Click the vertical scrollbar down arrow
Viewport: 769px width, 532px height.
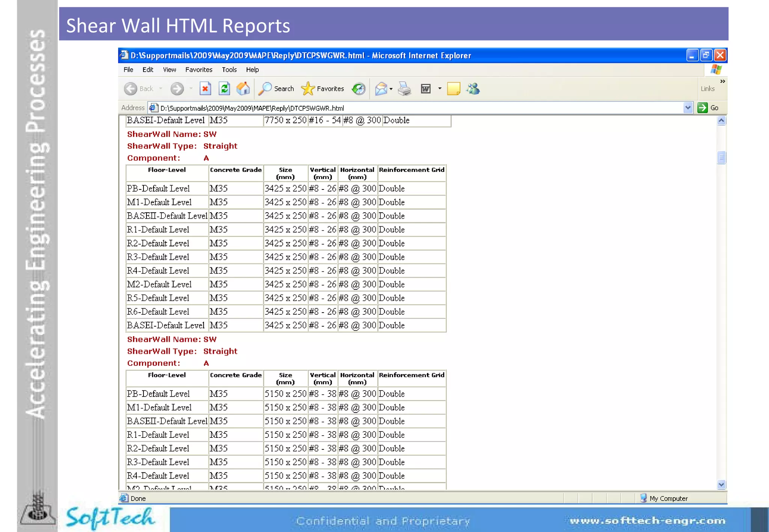tap(721, 485)
